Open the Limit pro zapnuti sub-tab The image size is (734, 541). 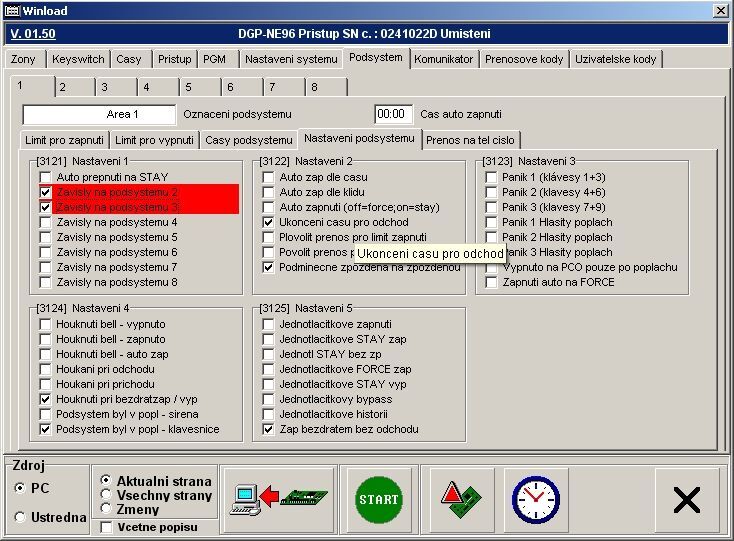point(64,140)
